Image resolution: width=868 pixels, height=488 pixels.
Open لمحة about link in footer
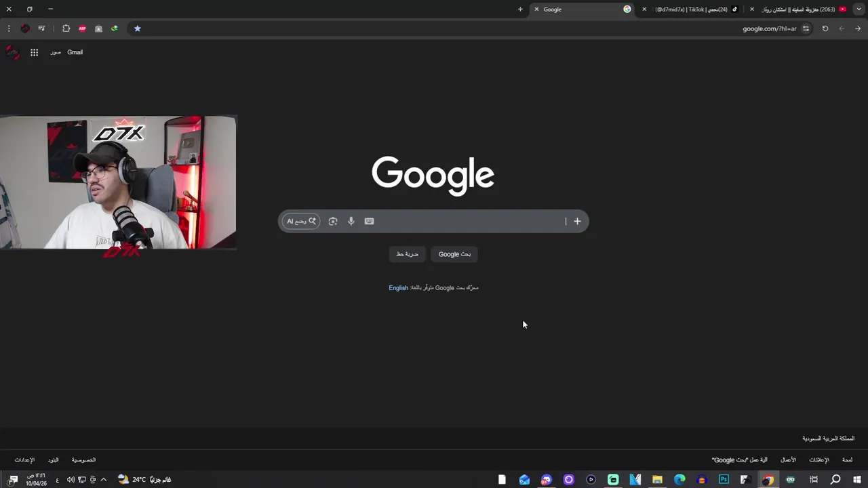coord(847,460)
